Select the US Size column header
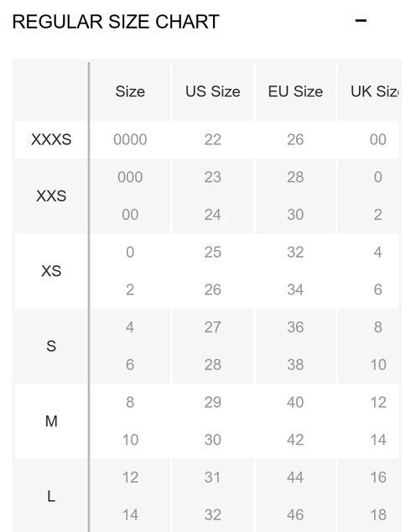The width and height of the screenshot is (411, 532). pyautogui.click(x=212, y=91)
